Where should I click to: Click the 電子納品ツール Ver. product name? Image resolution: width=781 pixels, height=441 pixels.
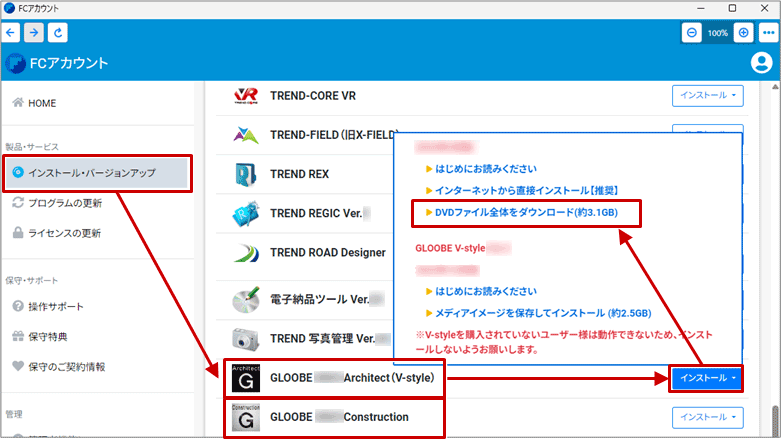[319, 299]
